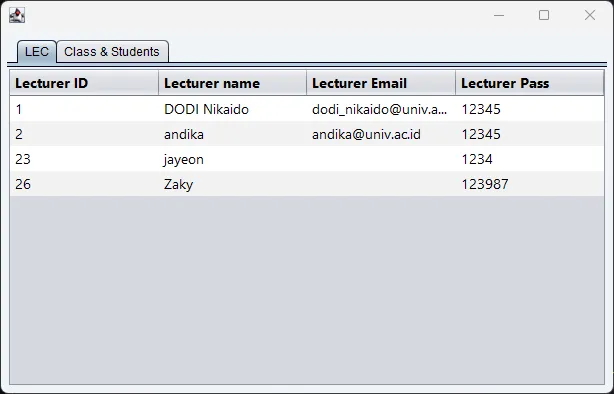
Task: Select the password cell in the andika row
Action: point(530,134)
